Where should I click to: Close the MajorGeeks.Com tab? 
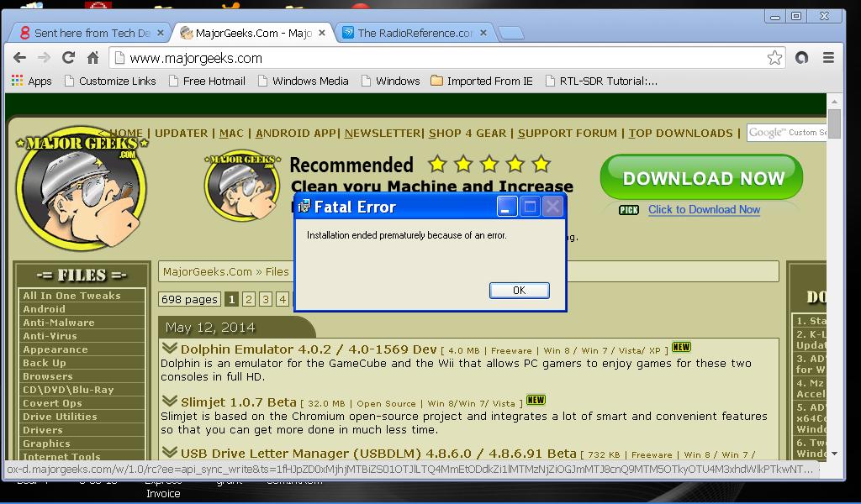pyautogui.click(x=322, y=33)
